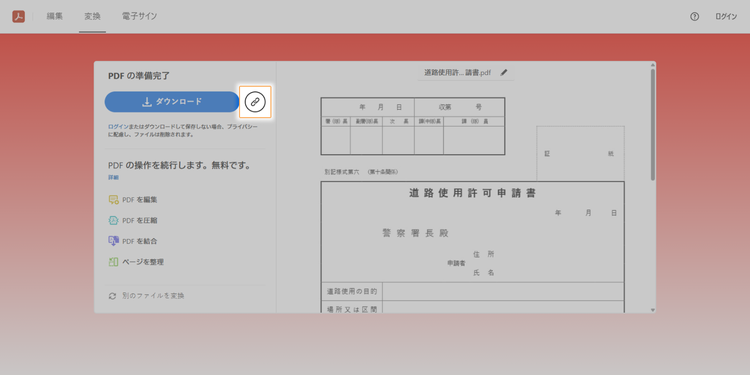Image resolution: width=750 pixels, height=375 pixels.
Task: Select ページを整理 option
Action: pyautogui.click(x=143, y=262)
